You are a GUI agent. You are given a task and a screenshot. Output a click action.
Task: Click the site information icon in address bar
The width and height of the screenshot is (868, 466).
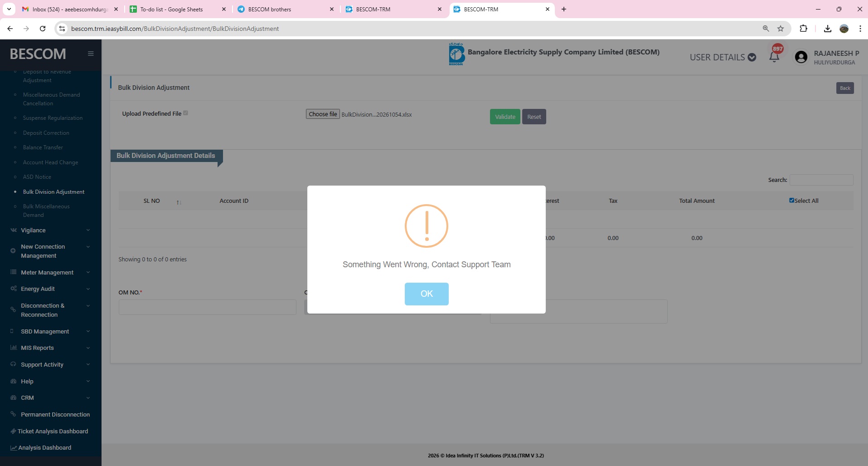[62, 29]
